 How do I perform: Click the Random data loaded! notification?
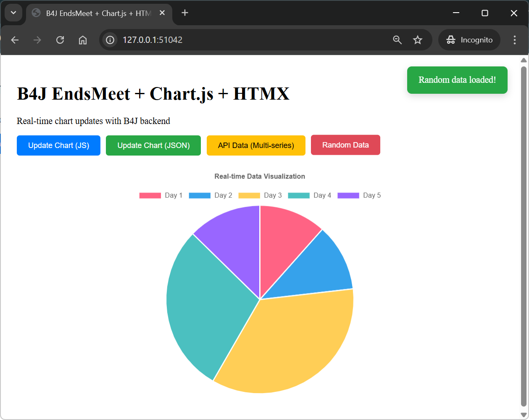457,80
